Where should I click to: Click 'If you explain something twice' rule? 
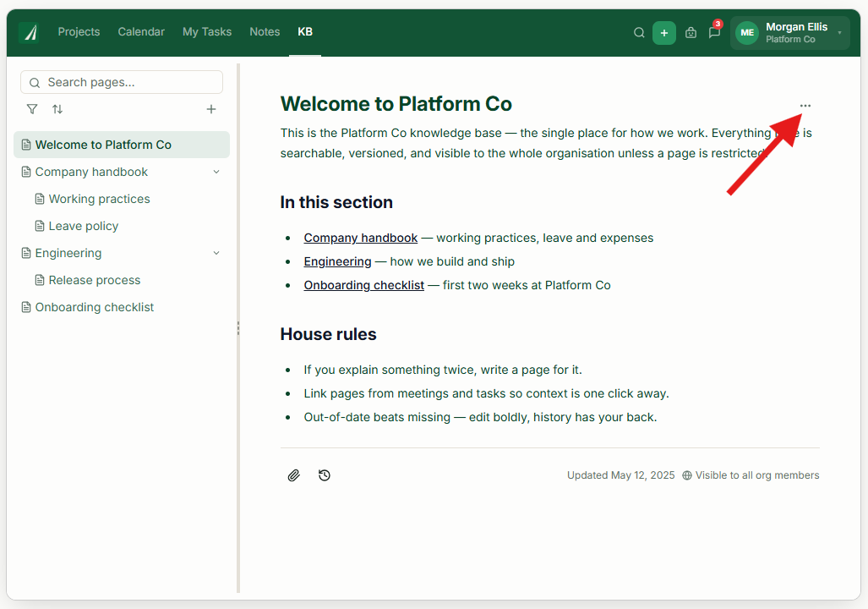tap(442, 370)
